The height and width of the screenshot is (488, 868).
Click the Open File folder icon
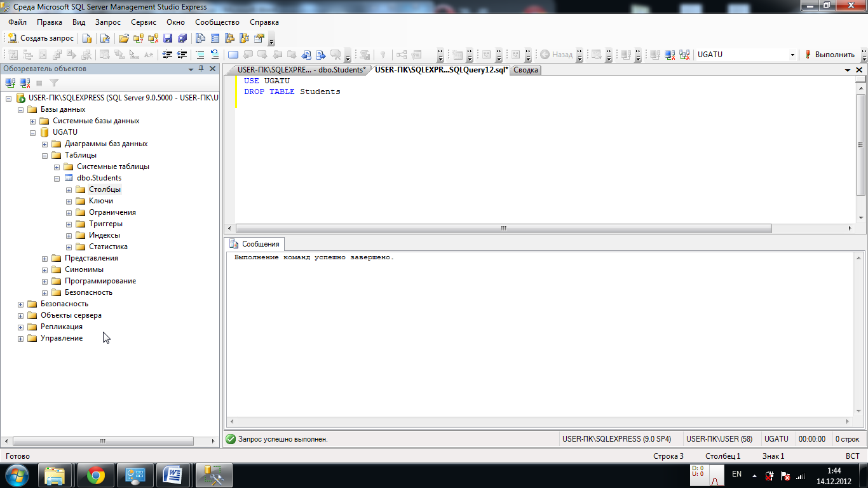(124, 38)
